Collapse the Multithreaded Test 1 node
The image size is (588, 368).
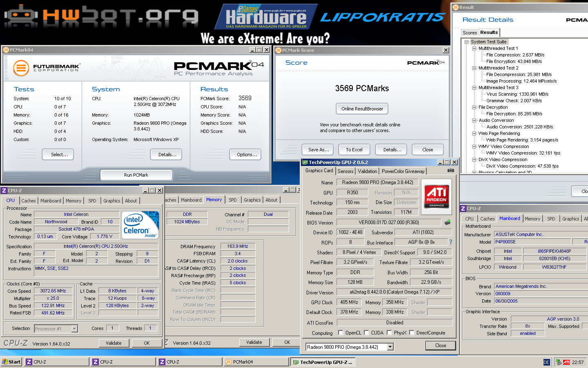click(x=474, y=48)
